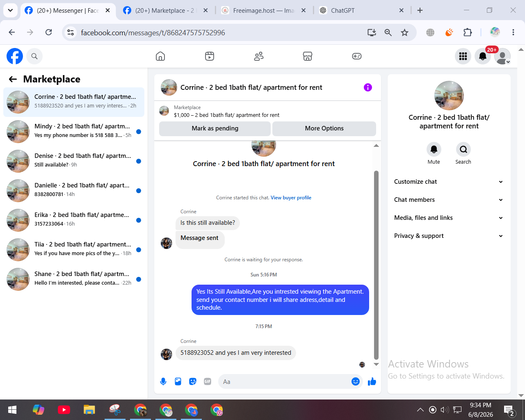Open the listing thumbnail in right panel
The width and height of the screenshot is (525, 420).
pyautogui.click(x=449, y=96)
